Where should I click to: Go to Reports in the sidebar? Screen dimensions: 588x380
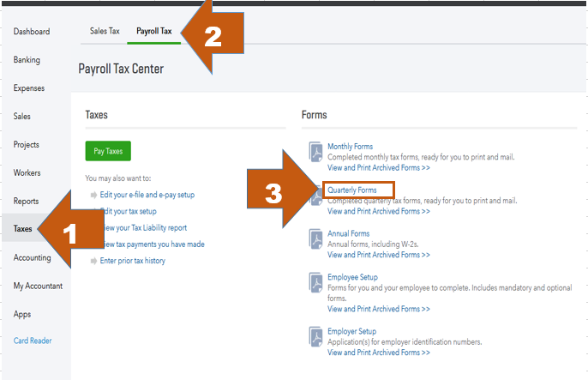coord(26,201)
